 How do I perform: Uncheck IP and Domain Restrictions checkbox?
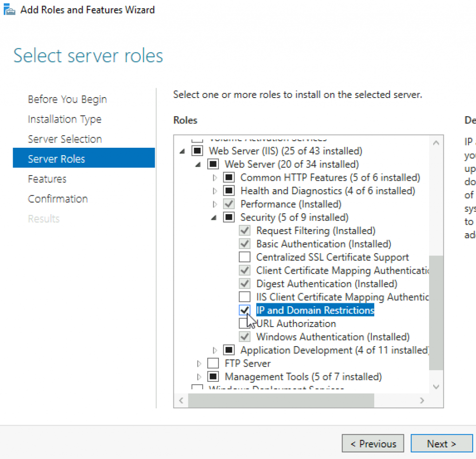[245, 310]
